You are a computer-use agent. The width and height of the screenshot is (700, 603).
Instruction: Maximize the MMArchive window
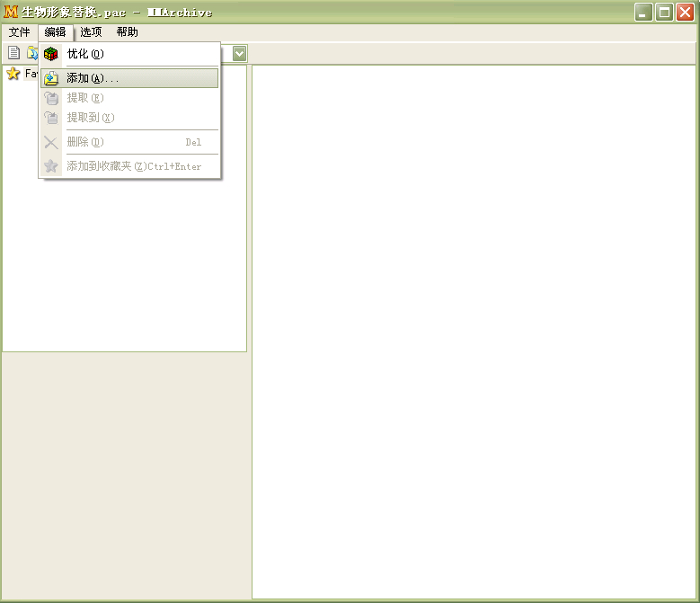pos(664,12)
